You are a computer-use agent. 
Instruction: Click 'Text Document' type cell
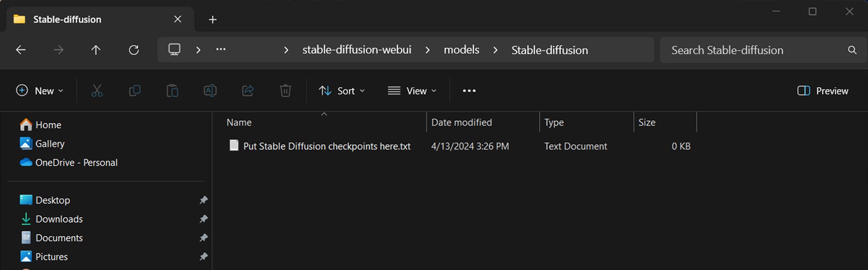click(576, 146)
